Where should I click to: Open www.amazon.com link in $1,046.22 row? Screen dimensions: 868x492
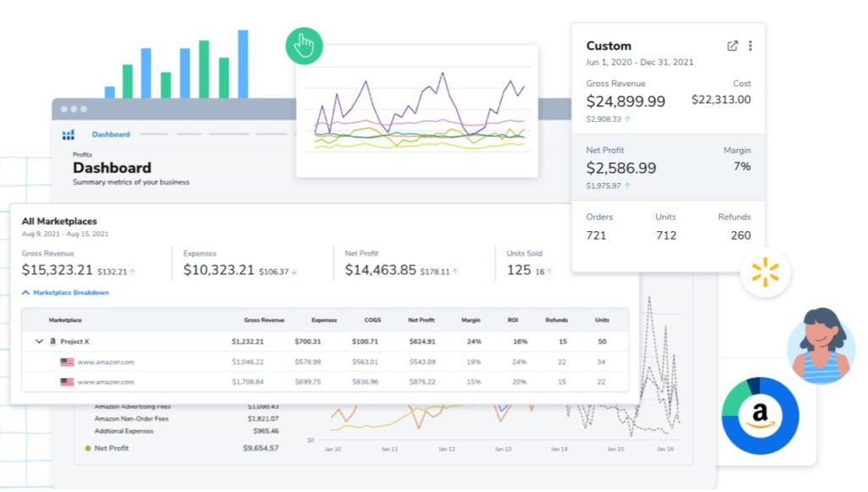106,362
